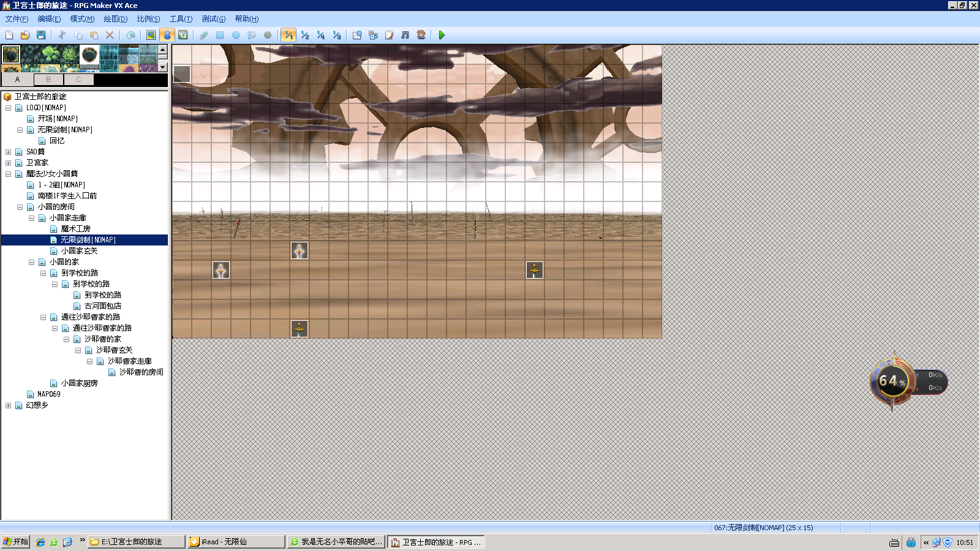Open the Script Editor icon
The image size is (980, 551).
coord(389,35)
